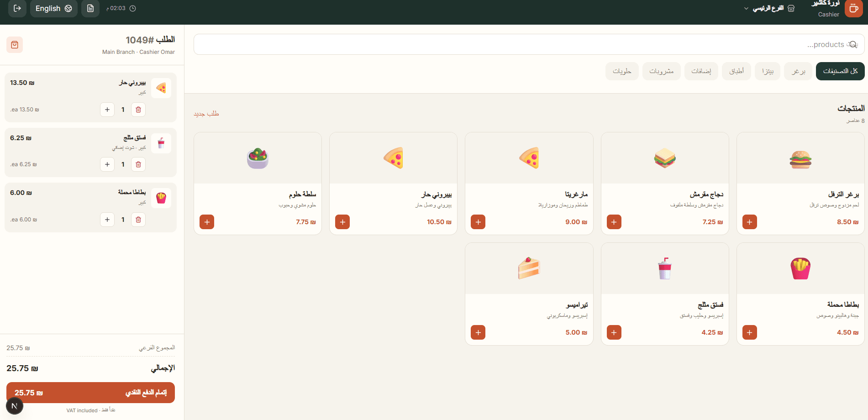Switch language to English
Screen dimensions: 868x420
54,8
